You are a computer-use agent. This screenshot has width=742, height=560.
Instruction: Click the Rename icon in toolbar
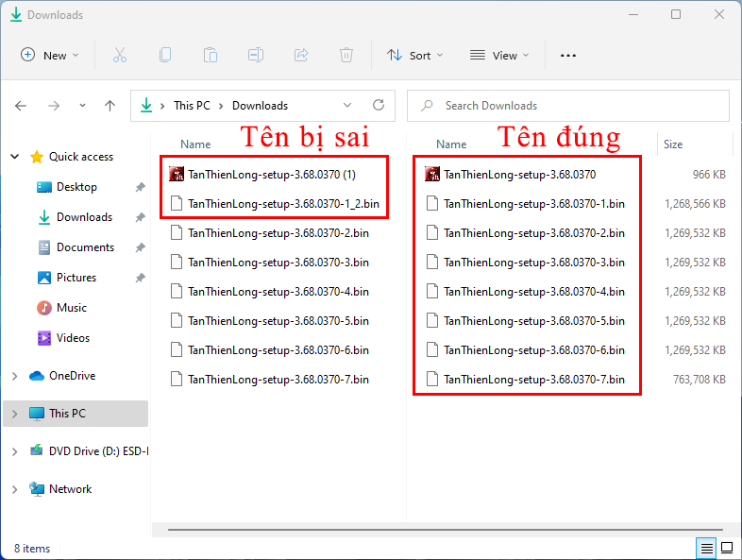coord(256,56)
